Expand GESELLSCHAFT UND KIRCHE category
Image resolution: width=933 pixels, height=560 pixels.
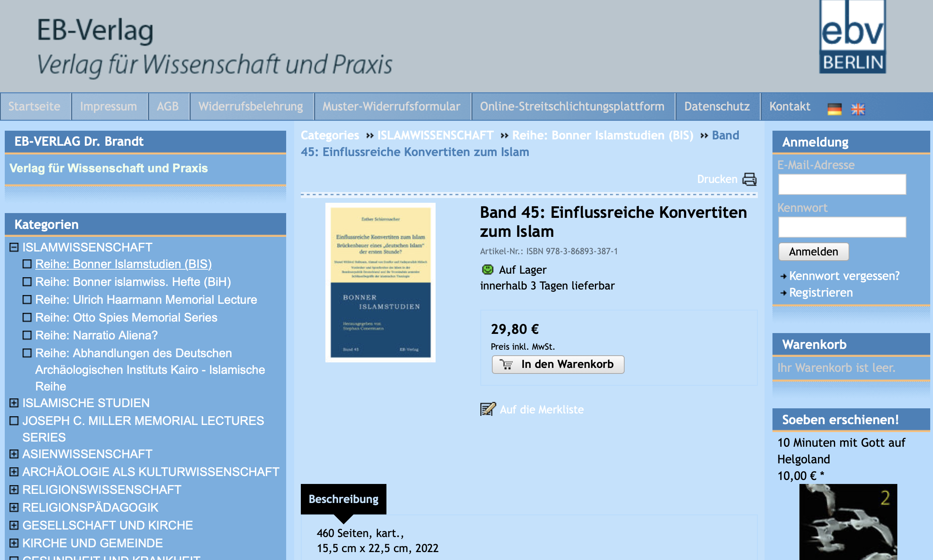coord(14,525)
